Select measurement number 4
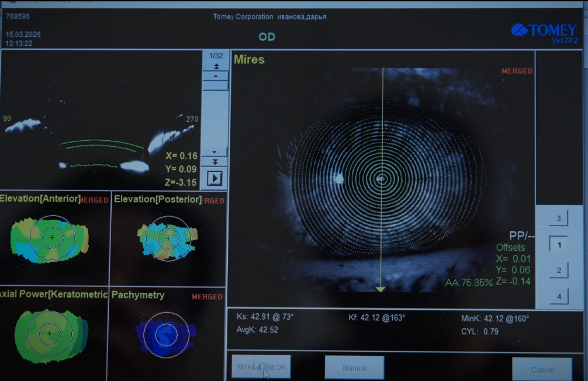588x381 pixels. (559, 296)
